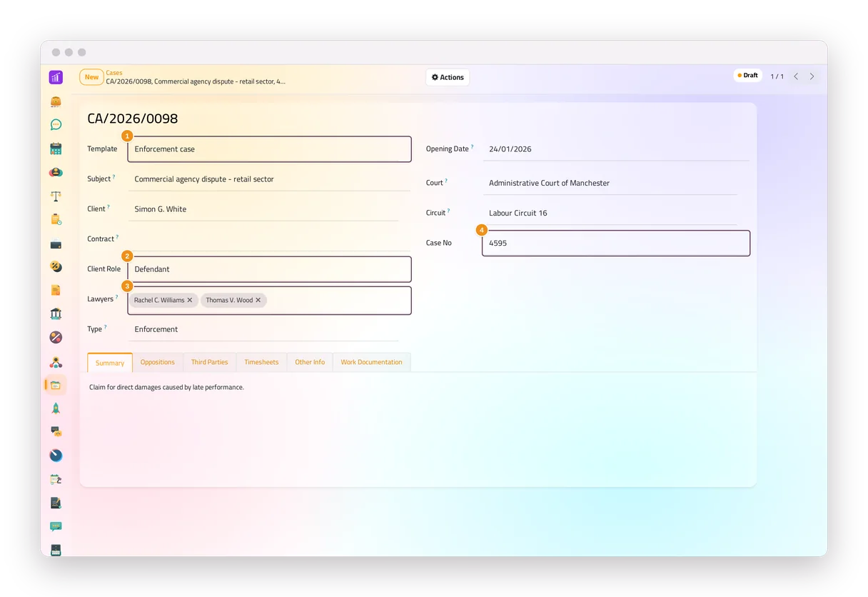Image resolution: width=868 pixels, height=597 pixels.
Task: Open the green chat bubble sidebar icon
Action: [56, 125]
